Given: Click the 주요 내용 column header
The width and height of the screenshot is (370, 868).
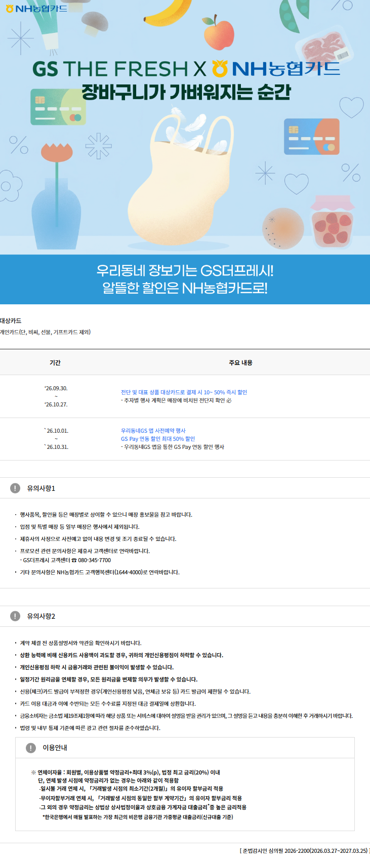Looking at the screenshot, I should pos(240,362).
